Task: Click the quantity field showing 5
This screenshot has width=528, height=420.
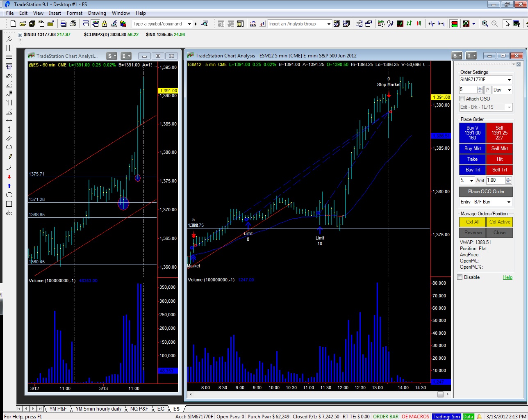Action: click(468, 90)
